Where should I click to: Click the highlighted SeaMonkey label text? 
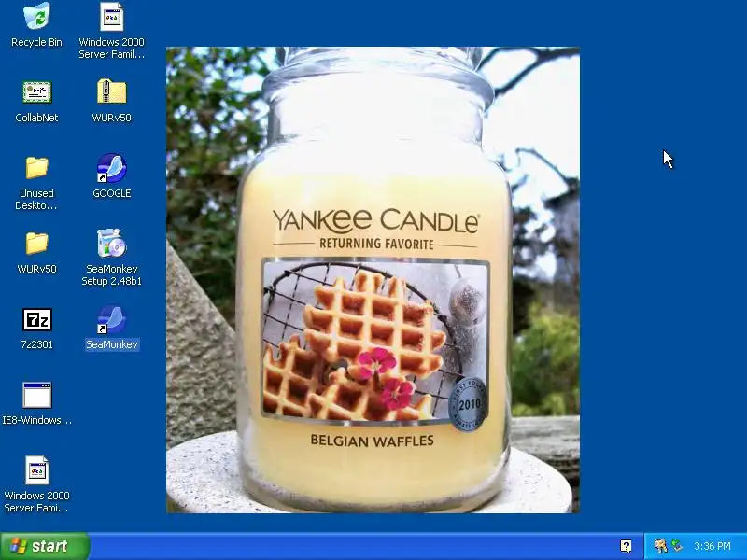(x=111, y=344)
